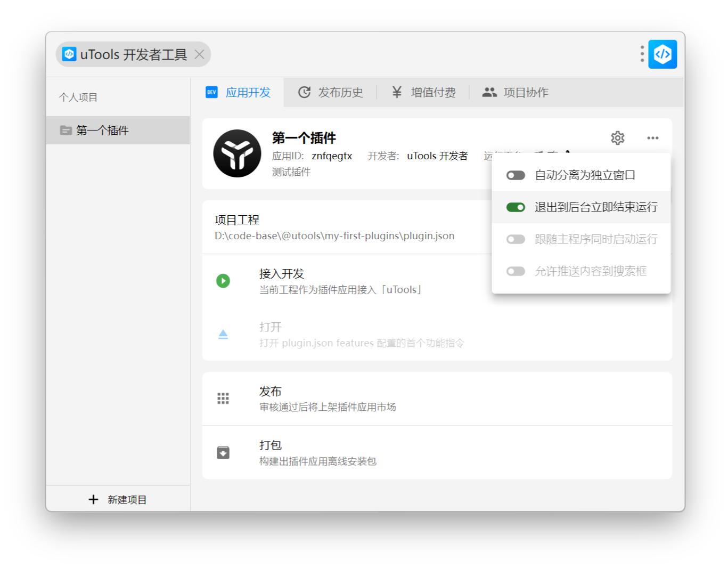
Task: Open the vertical three-dot menu in titlebar
Action: [x=642, y=54]
